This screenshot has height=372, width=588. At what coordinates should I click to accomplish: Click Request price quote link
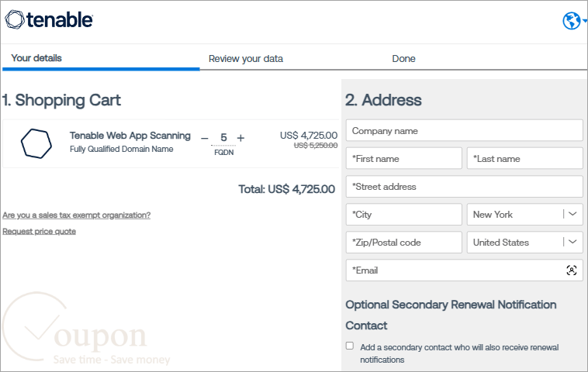pos(39,231)
